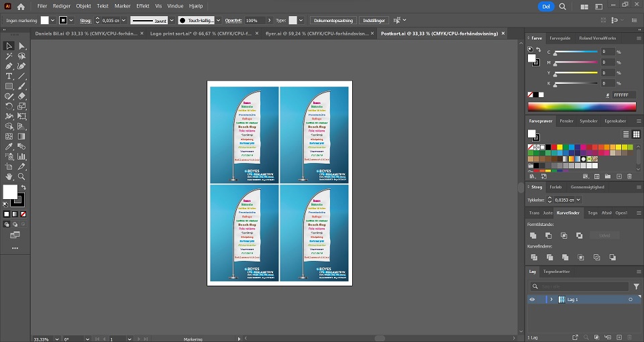Viewport: 644px width, 342px height.
Task: Open stroke weight dropdown in control bar
Action: [123, 20]
